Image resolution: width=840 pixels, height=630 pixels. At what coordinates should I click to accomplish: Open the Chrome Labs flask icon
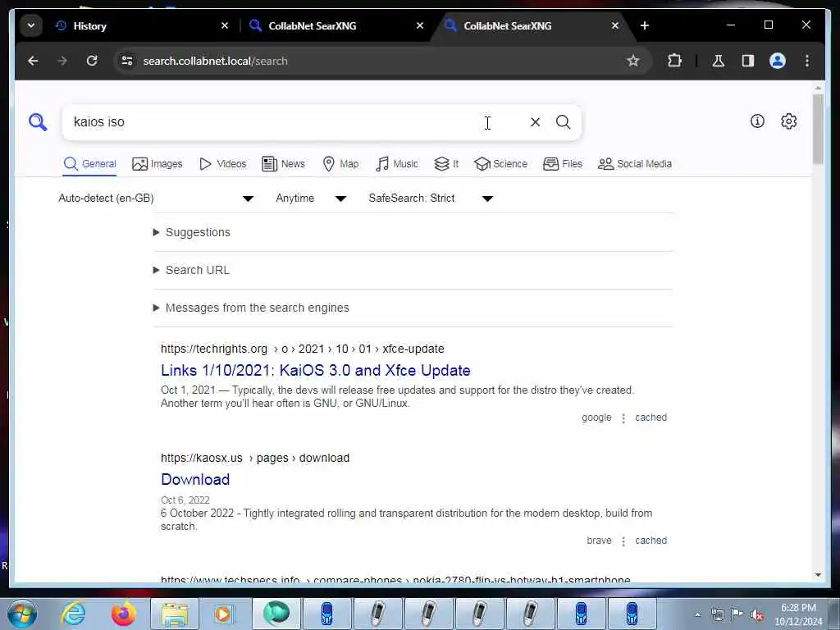pos(719,61)
